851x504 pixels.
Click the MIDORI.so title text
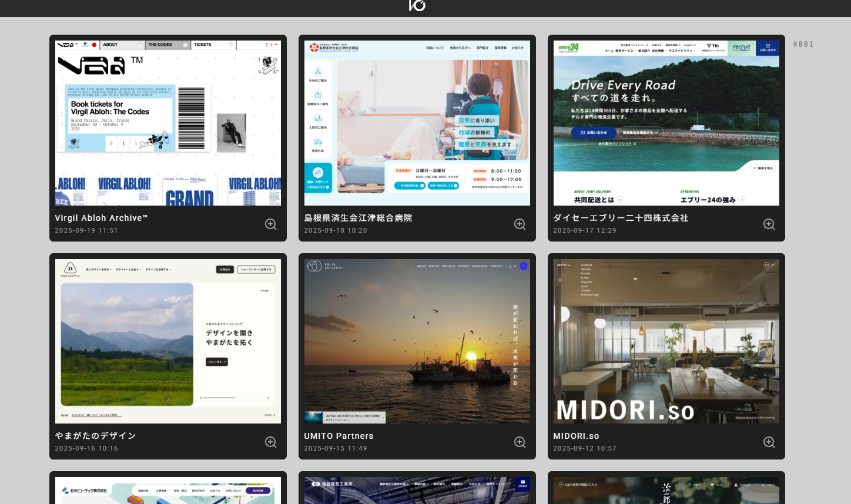[576, 436]
